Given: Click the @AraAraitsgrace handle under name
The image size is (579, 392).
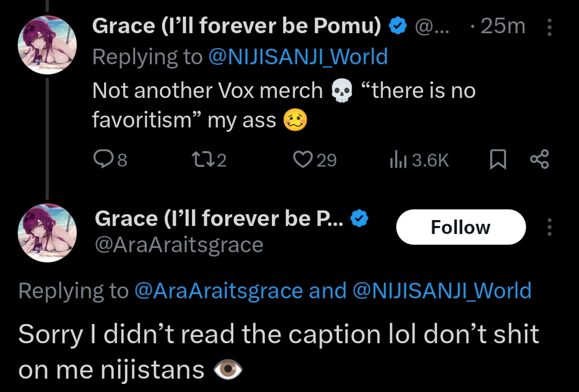Looking at the screenshot, I should point(179,245).
